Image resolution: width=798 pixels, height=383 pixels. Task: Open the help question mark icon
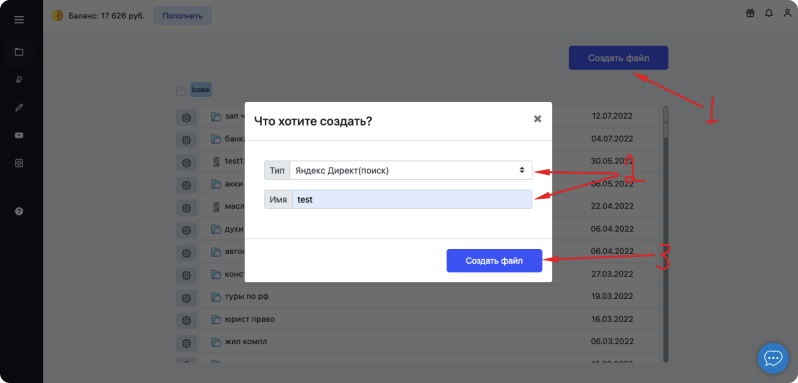(19, 211)
